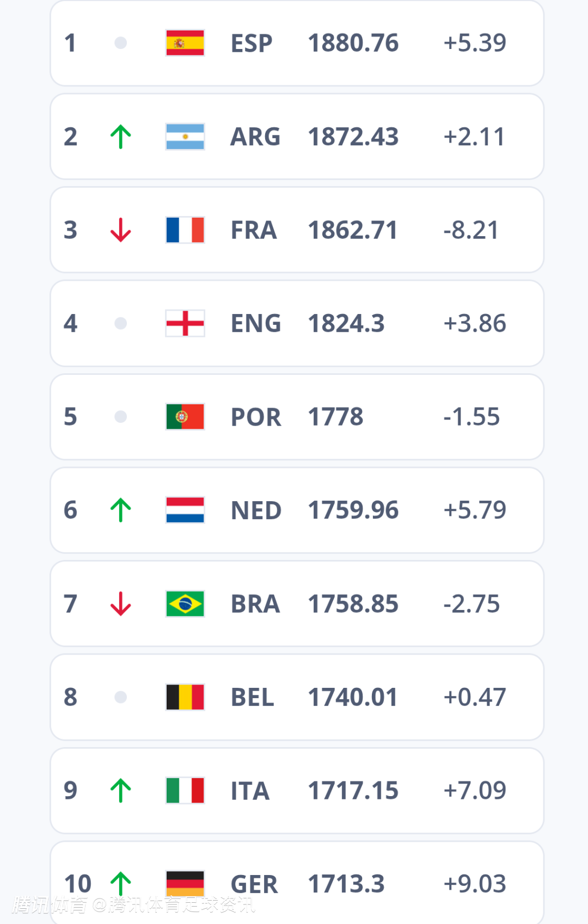Click the Portugal flag icon
Viewport: 588px width, 924px height.
coord(185,417)
